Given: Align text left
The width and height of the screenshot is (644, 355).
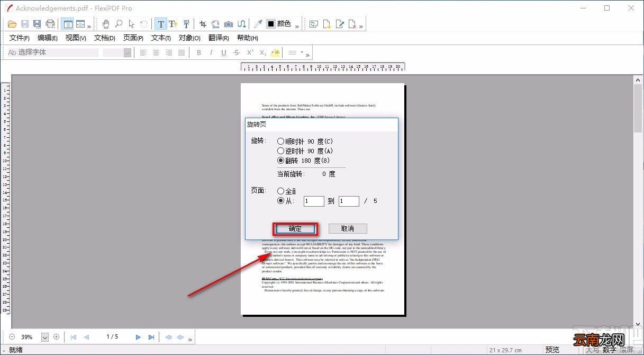Looking at the screenshot, I should point(143,52).
